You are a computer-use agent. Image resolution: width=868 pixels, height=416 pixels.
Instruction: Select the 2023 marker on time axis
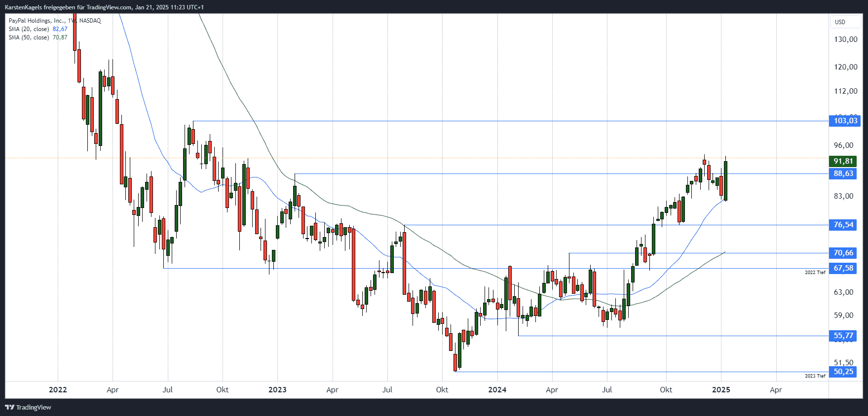tap(277, 389)
